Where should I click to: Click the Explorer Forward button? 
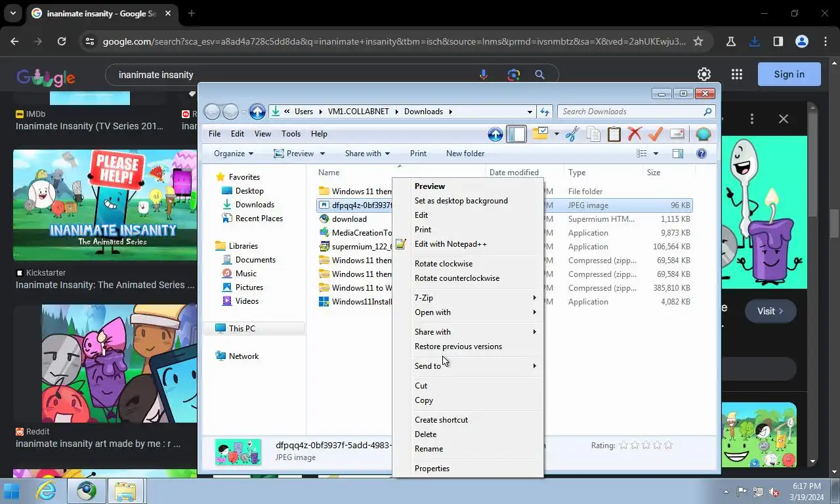point(230,112)
